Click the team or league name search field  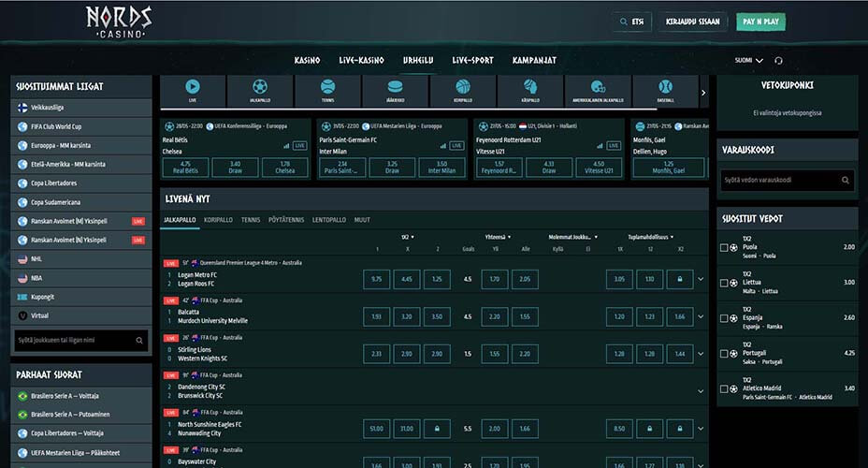80,340
